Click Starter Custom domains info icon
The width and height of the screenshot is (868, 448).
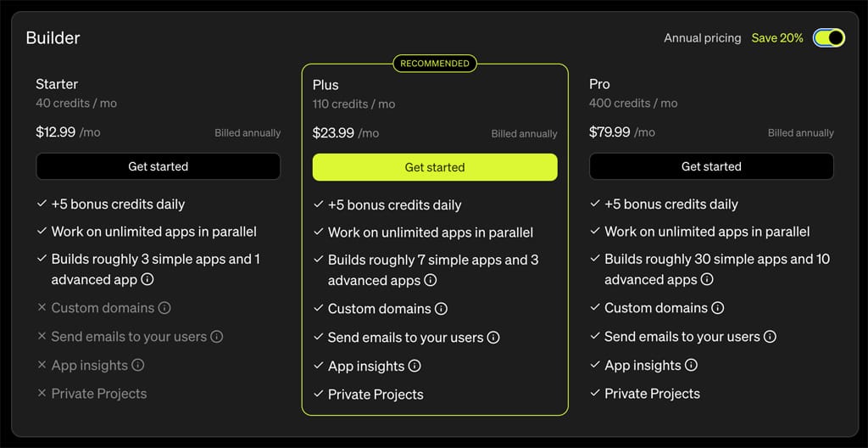(x=164, y=308)
